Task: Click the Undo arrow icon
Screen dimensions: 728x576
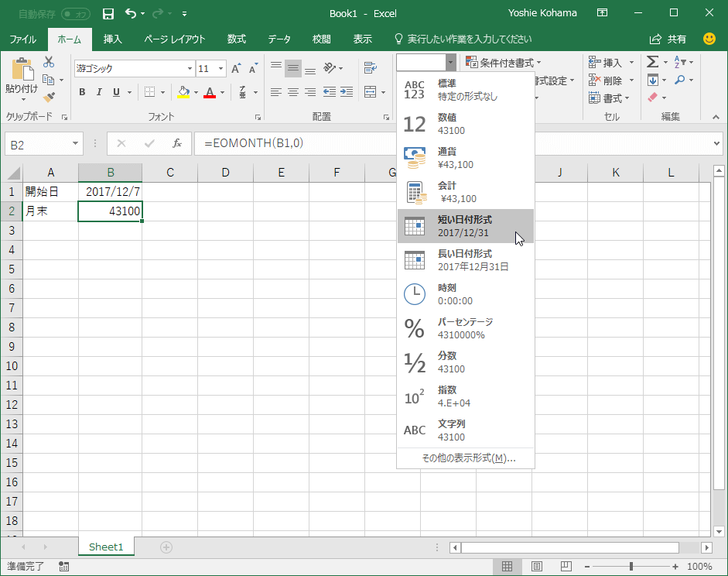Action: 131,14
